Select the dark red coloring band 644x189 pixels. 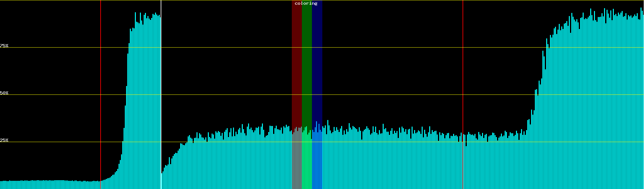(x=297, y=63)
